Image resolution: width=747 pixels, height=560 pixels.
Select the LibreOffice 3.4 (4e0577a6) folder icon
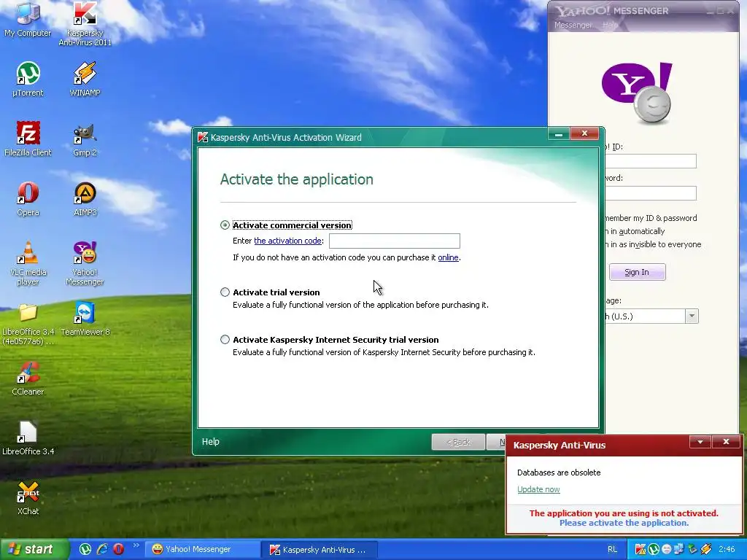[x=28, y=324]
